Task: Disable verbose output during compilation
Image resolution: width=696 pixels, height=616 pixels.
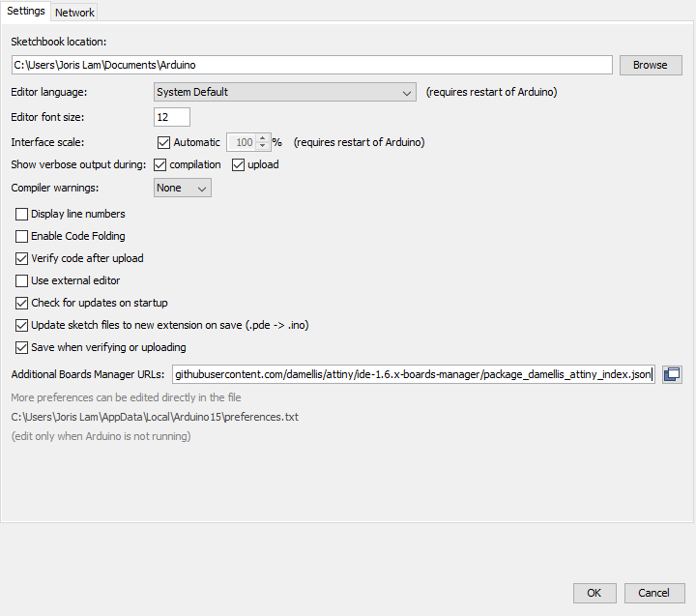Action: point(160,164)
